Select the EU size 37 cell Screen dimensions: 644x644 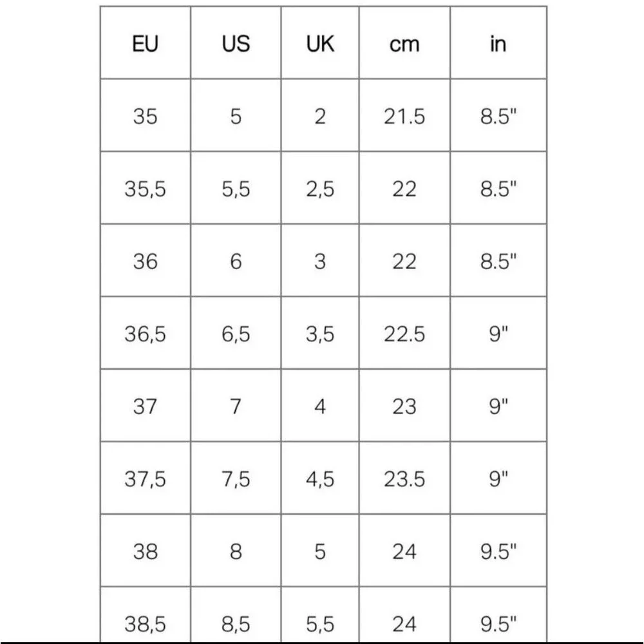(146, 406)
